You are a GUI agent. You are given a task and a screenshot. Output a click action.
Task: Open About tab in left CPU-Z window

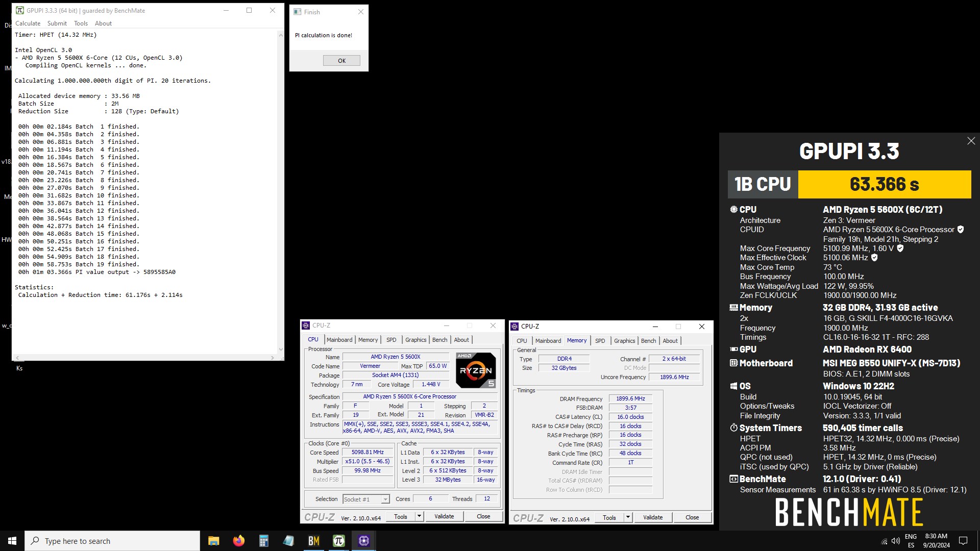click(x=461, y=340)
